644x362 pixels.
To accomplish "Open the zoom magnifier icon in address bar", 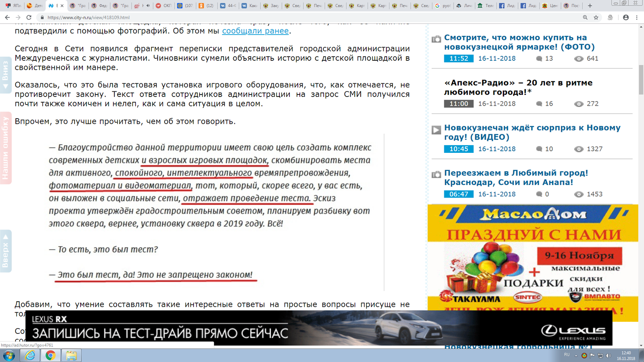I will pyautogui.click(x=585, y=17).
